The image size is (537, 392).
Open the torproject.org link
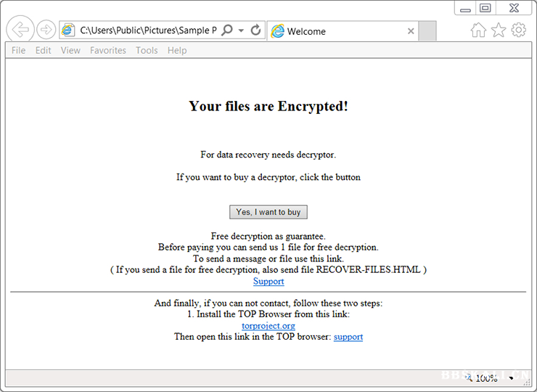(268, 325)
